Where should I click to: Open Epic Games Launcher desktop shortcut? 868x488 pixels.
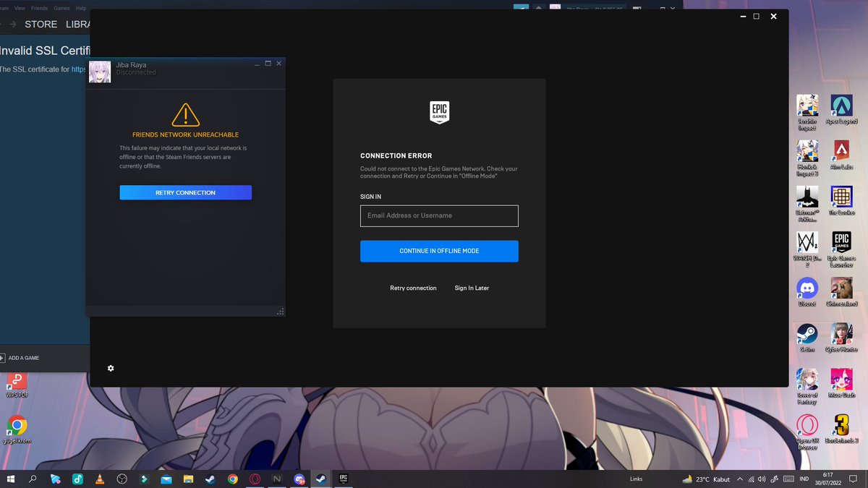click(841, 249)
